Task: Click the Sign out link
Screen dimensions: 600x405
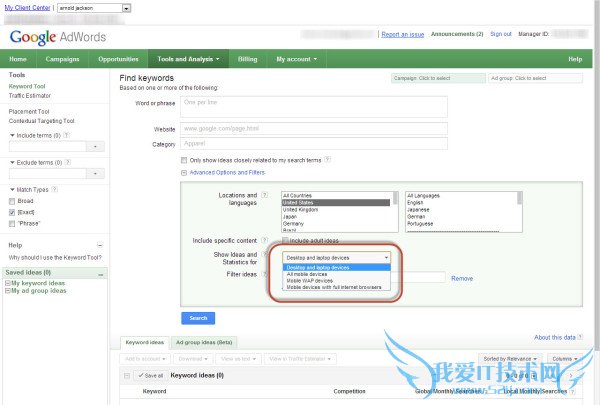Action: click(x=501, y=34)
